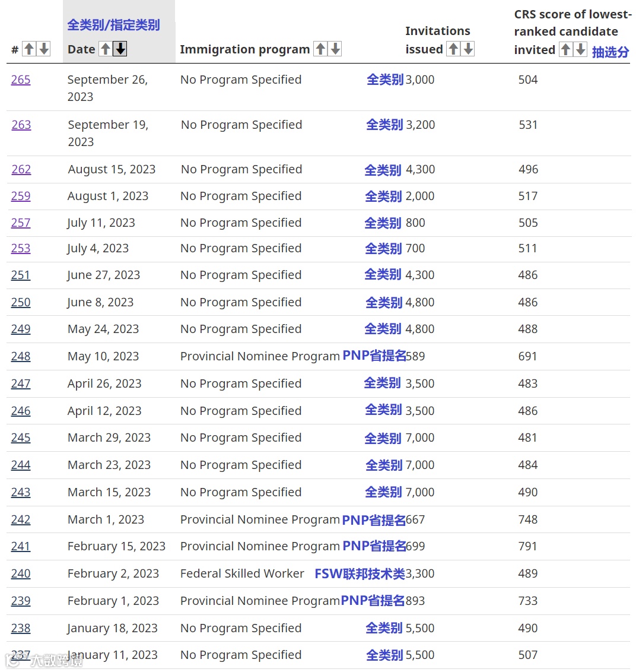Sort Date column ascending

pos(106,49)
